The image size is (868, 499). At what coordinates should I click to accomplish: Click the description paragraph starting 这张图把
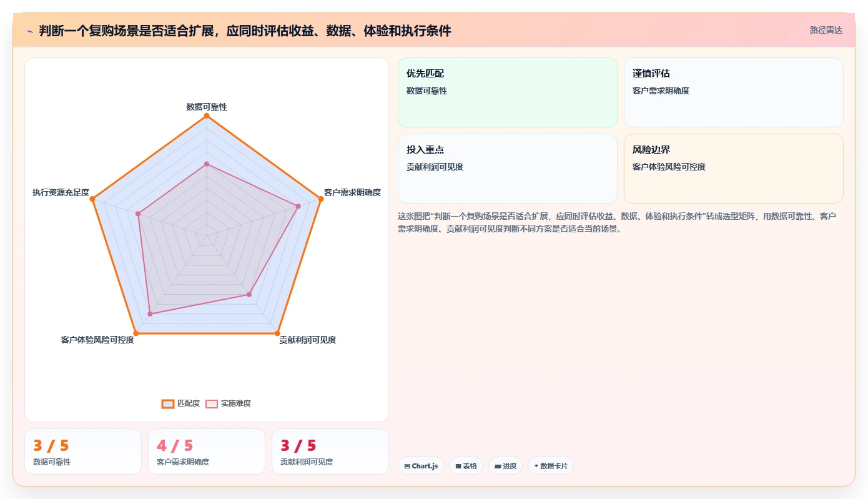coord(617,222)
